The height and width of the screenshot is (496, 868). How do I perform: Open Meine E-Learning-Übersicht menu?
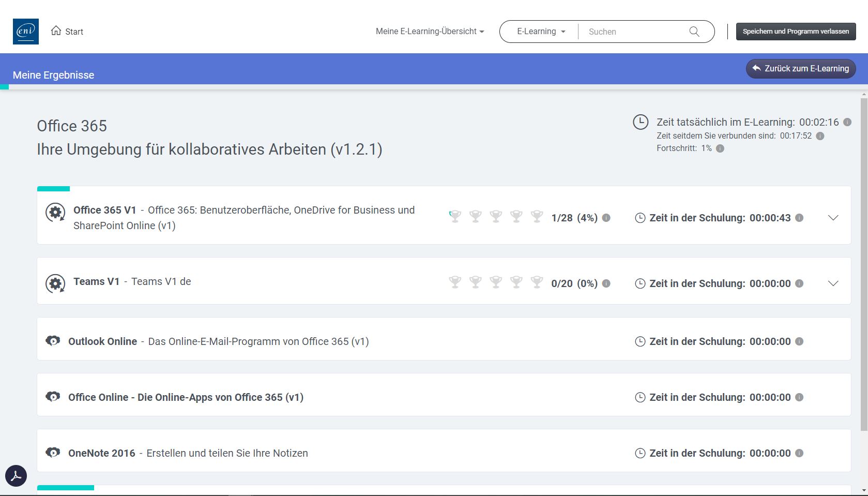(x=430, y=32)
